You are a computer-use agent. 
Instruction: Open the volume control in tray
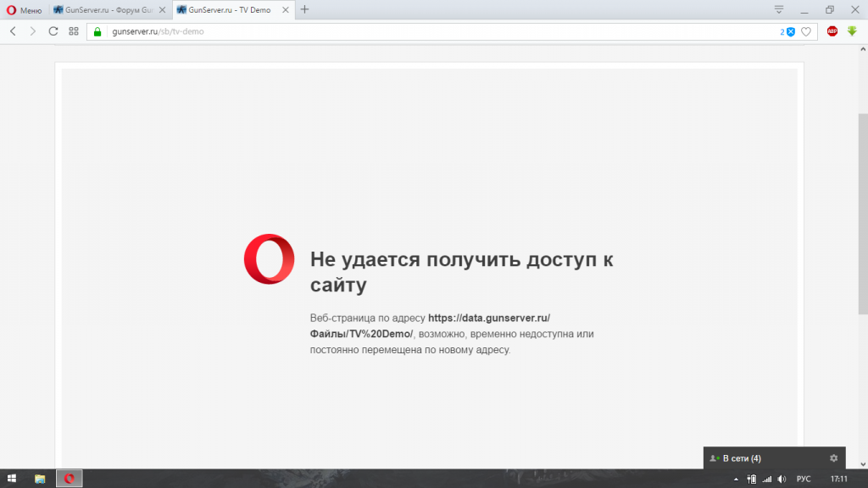[x=781, y=479]
